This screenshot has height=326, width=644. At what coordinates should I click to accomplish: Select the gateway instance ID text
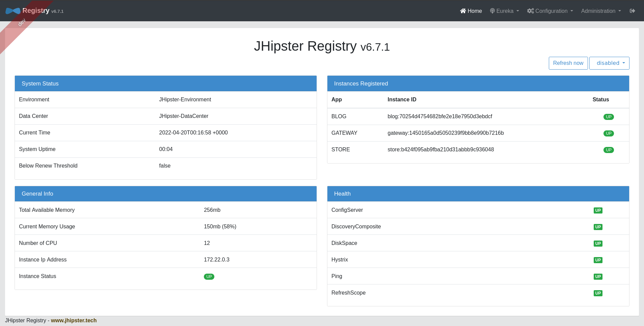445,133
